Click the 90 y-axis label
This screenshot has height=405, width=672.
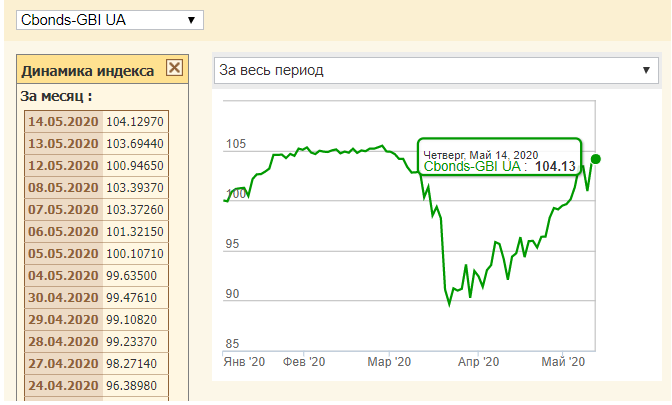pos(232,294)
